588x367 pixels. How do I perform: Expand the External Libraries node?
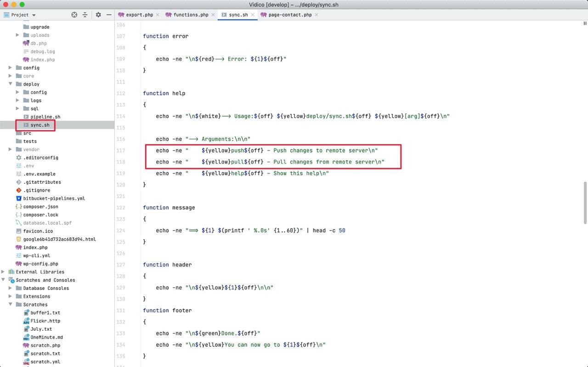[x=3, y=272]
